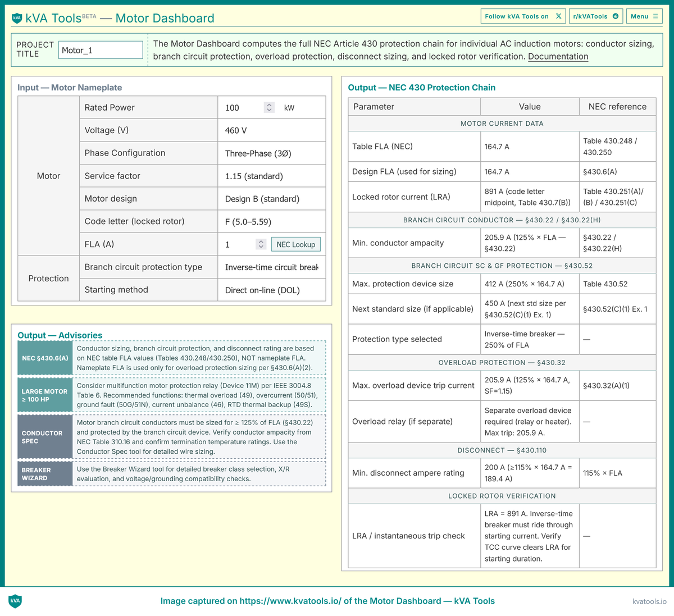
Task: Open the Documentation link
Action: pyautogui.click(x=558, y=57)
